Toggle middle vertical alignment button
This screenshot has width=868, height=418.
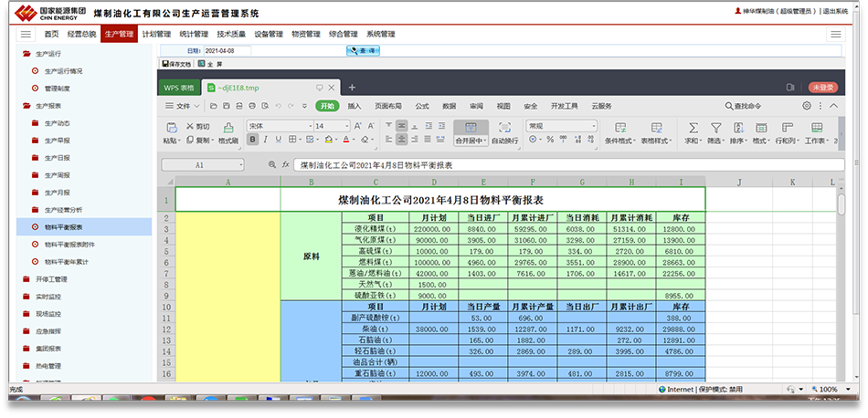(401, 126)
